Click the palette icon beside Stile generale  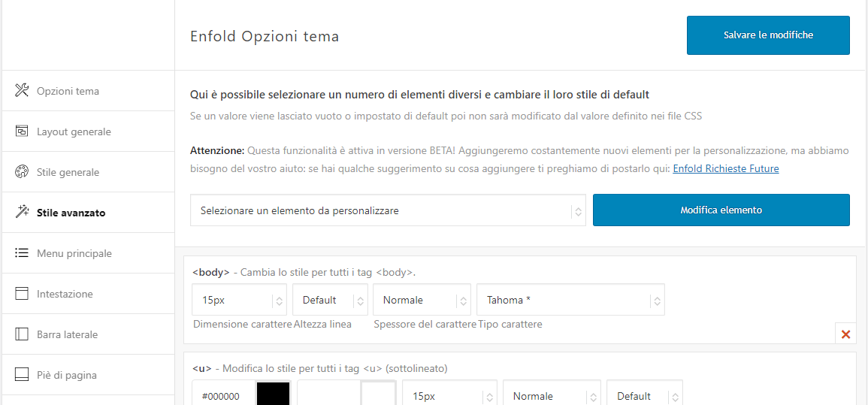(x=22, y=172)
